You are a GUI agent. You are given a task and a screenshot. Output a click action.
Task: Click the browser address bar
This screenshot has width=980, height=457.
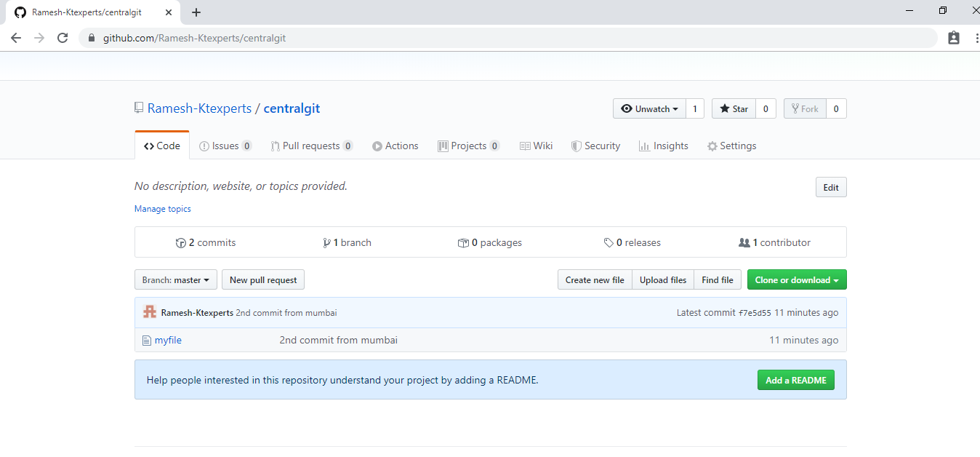coord(509,38)
